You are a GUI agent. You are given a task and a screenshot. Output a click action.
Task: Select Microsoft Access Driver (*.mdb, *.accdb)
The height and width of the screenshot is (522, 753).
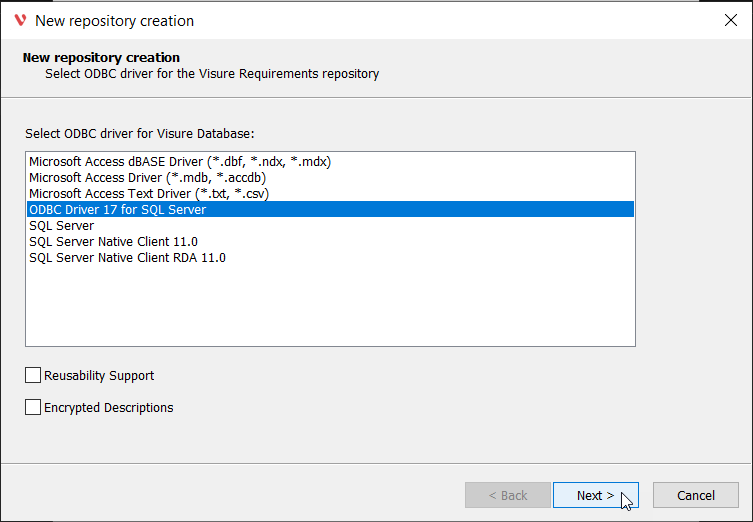point(330,178)
